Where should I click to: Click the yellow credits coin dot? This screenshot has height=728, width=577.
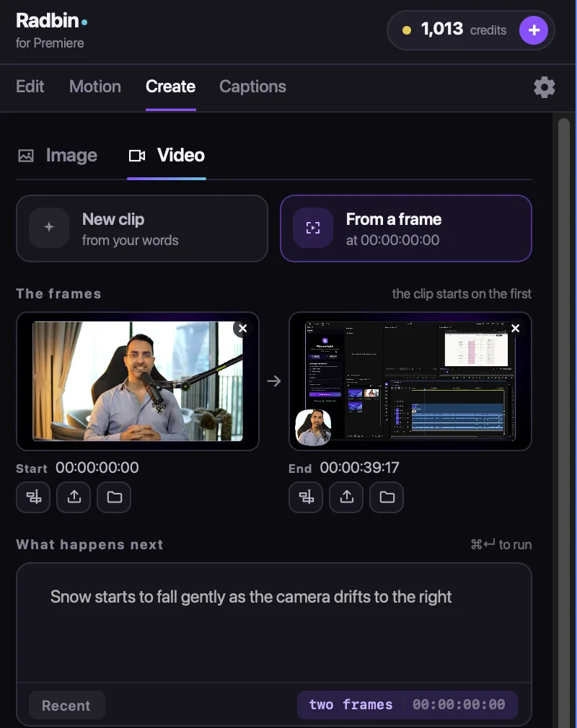pos(407,31)
